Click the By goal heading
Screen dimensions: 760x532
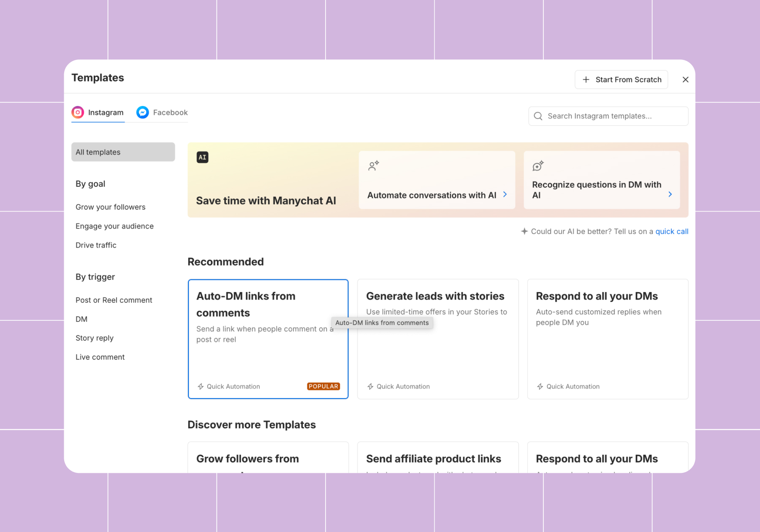point(90,184)
